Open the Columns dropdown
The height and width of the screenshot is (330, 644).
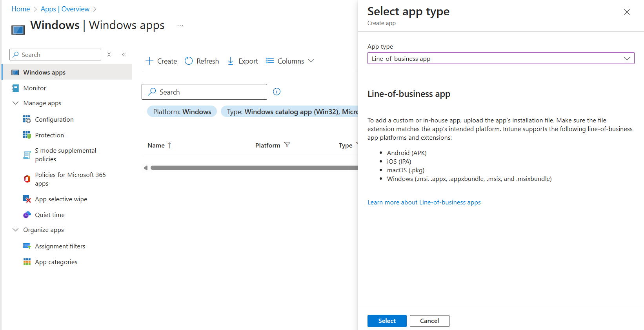[x=290, y=61]
